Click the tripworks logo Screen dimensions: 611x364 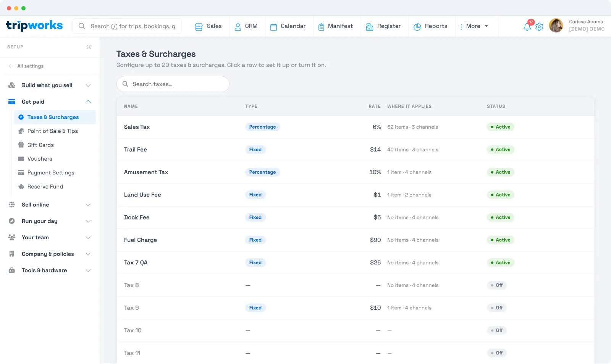pyautogui.click(x=34, y=26)
